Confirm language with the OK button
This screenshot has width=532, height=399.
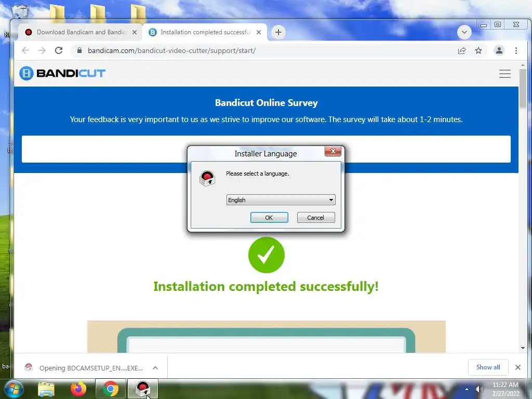coord(269,218)
